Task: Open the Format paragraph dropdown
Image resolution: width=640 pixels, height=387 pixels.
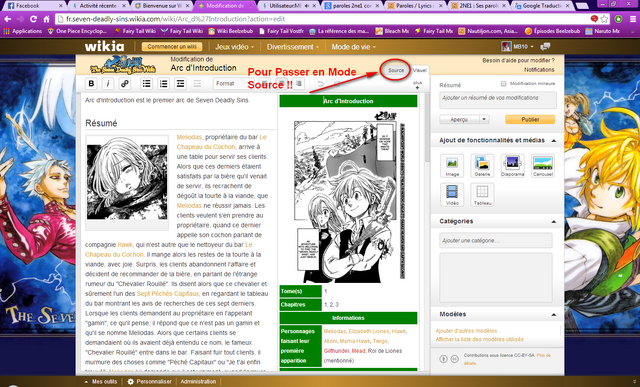Action: (232, 84)
